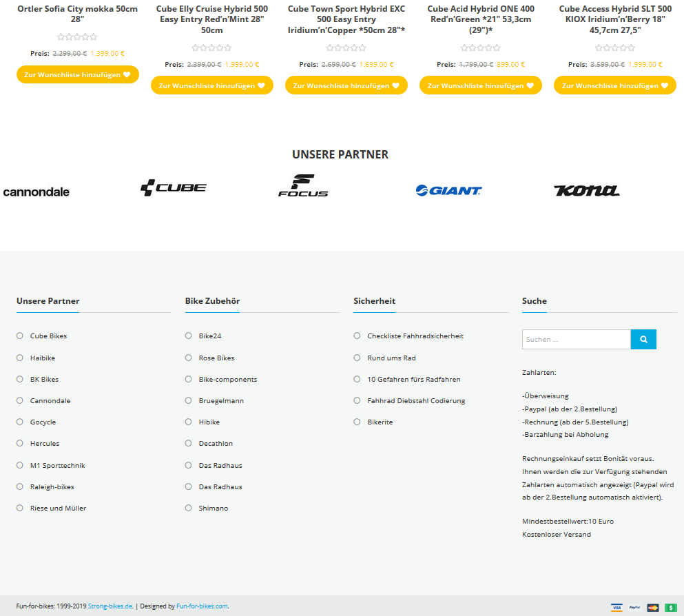Add Cube Acid Hybrid ONE to wishlist
684x616 pixels.
[x=481, y=85]
